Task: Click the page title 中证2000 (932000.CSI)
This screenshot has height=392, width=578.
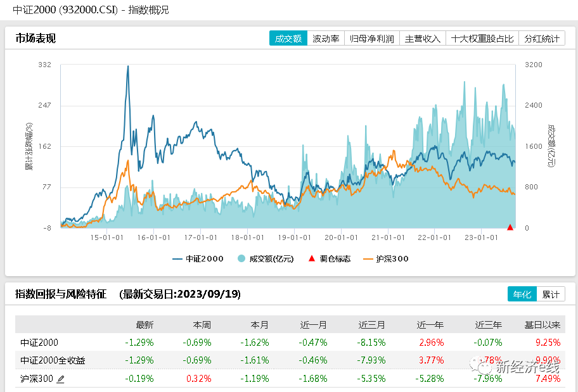Action: click(x=65, y=9)
